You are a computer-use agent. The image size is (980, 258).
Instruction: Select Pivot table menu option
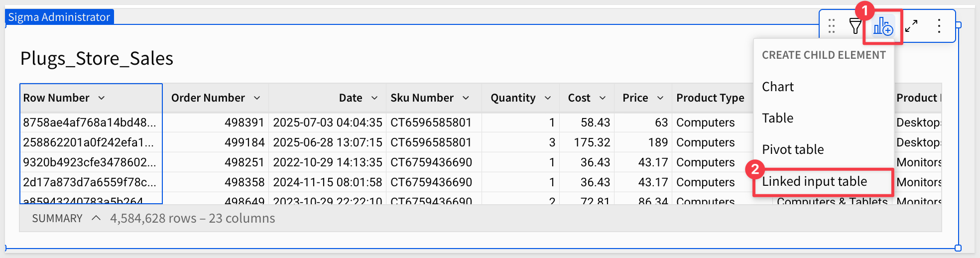[793, 149]
